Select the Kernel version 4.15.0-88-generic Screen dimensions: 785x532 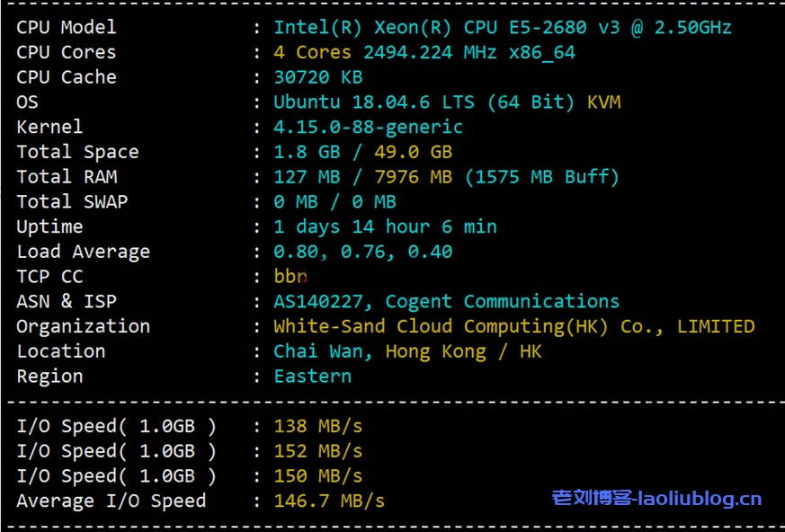[x=369, y=127]
